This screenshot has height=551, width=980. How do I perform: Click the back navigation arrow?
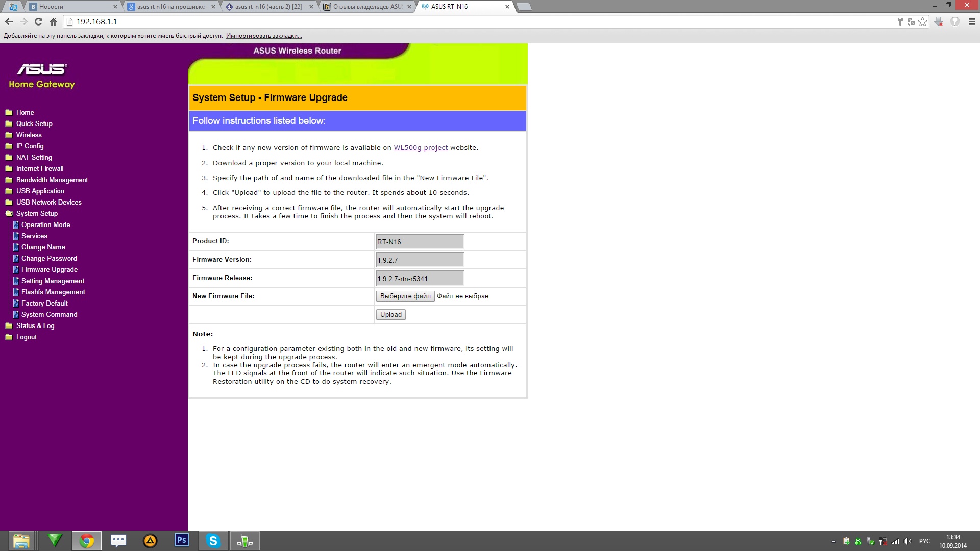9,21
